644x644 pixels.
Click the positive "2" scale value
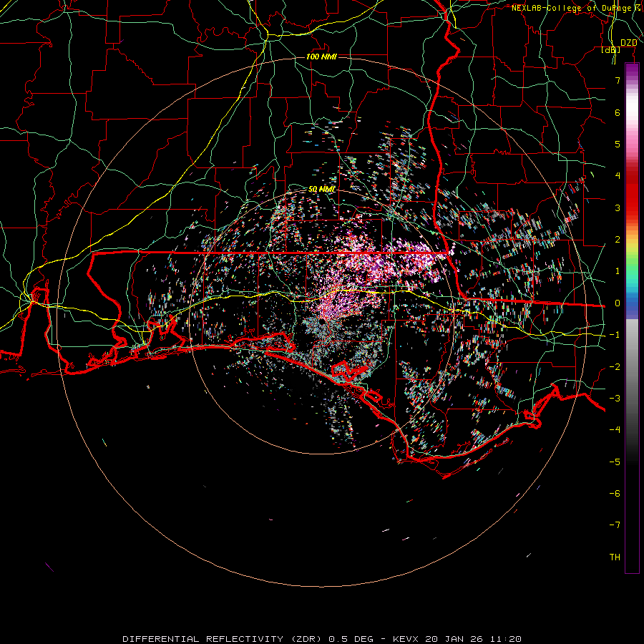pos(618,240)
